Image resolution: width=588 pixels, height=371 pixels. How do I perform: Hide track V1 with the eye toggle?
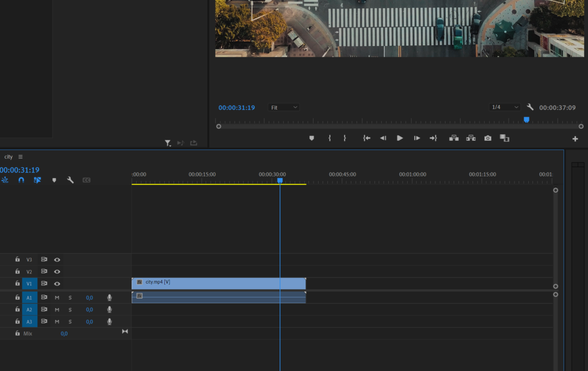(57, 284)
